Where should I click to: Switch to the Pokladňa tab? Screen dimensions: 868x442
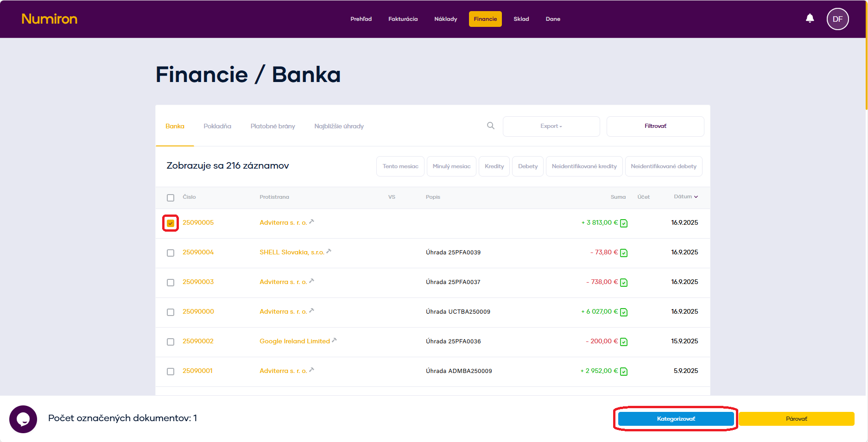pos(217,126)
